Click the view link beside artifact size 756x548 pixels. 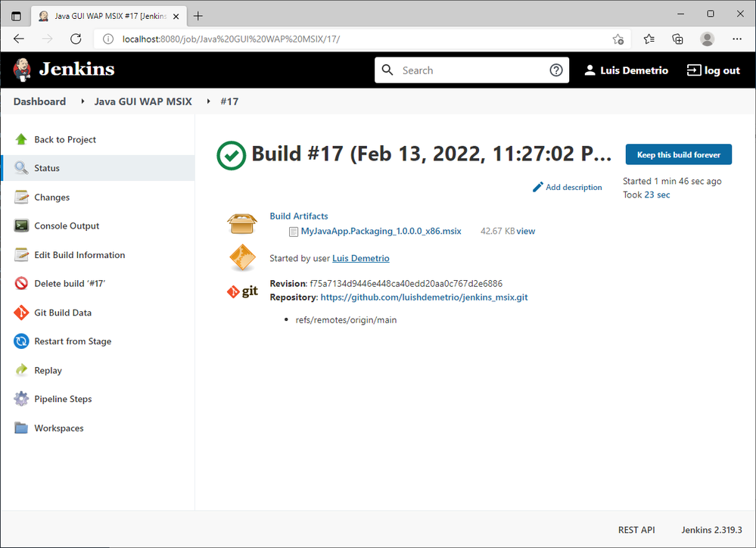point(526,231)
